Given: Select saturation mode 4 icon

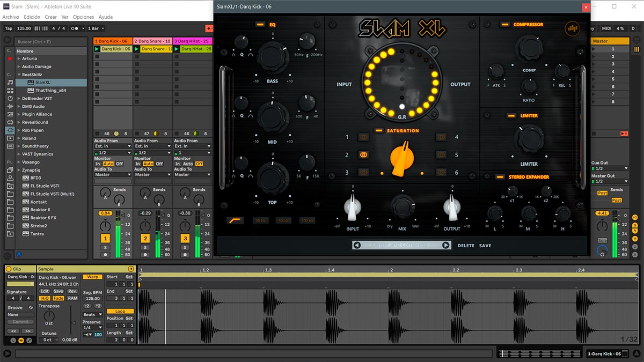Looking at the screenshot, I should (441, 137).
